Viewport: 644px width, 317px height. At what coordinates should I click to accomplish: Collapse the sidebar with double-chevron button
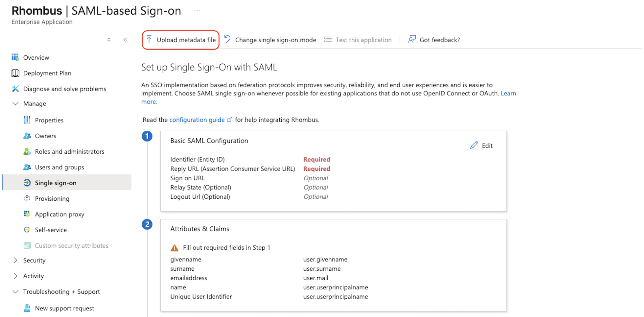125,39
